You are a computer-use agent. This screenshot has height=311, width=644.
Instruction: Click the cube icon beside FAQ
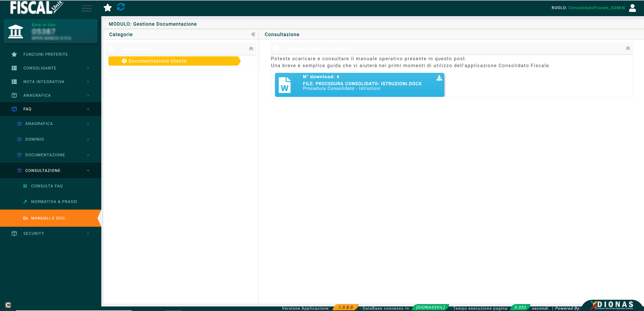(x=14, y=109)
